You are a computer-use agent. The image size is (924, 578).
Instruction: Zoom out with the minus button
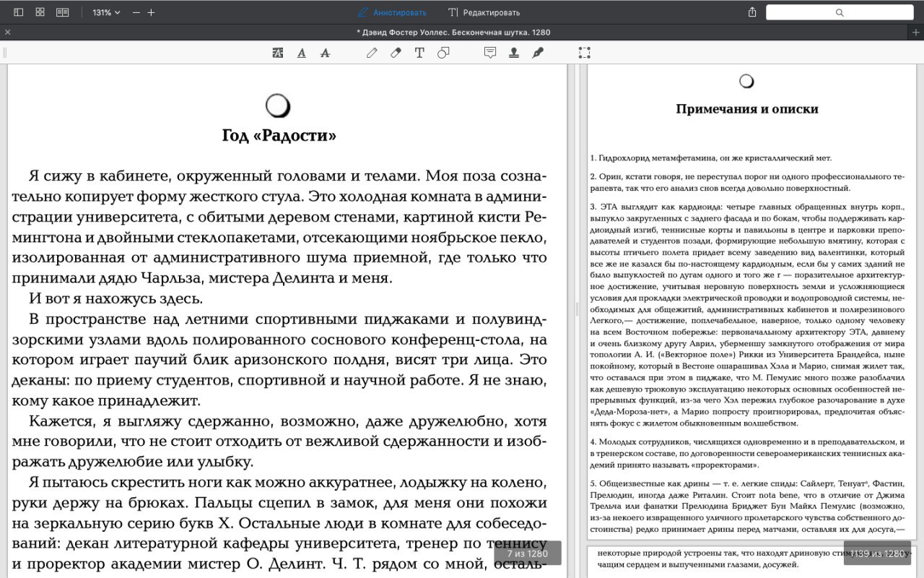pyautogui.click(x=136, y=12)
